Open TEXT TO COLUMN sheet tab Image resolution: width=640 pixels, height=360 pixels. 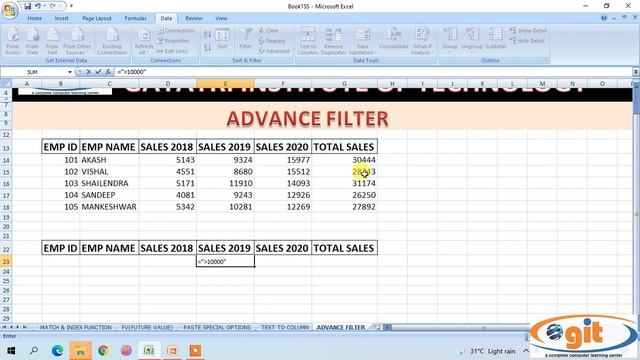click(284, 327)
